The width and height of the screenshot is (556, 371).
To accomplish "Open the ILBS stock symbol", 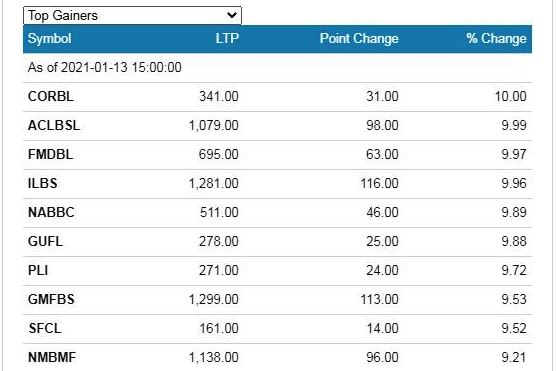I will coord(43,184).
